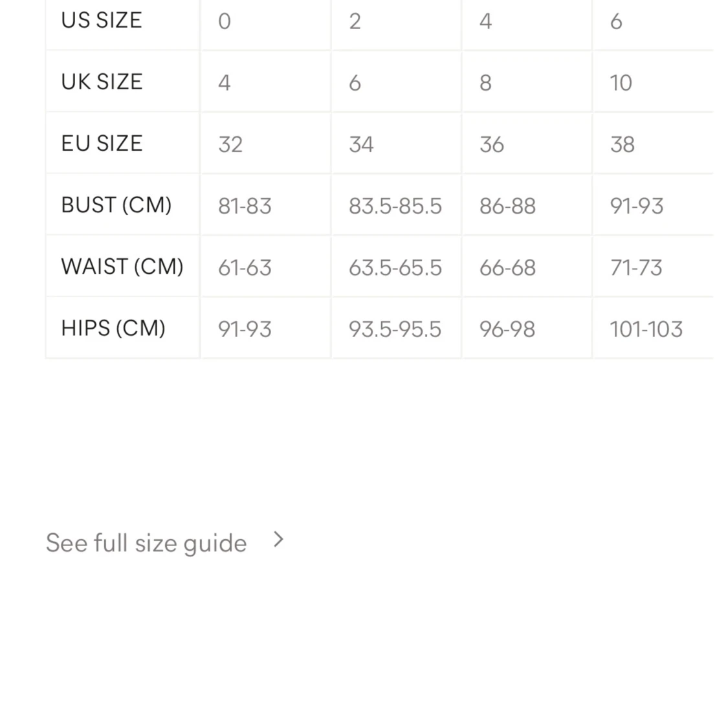Click hips measurement 101-103
Image resolution: width=728 pixels, height=728 pixels.
coord(646,329)
